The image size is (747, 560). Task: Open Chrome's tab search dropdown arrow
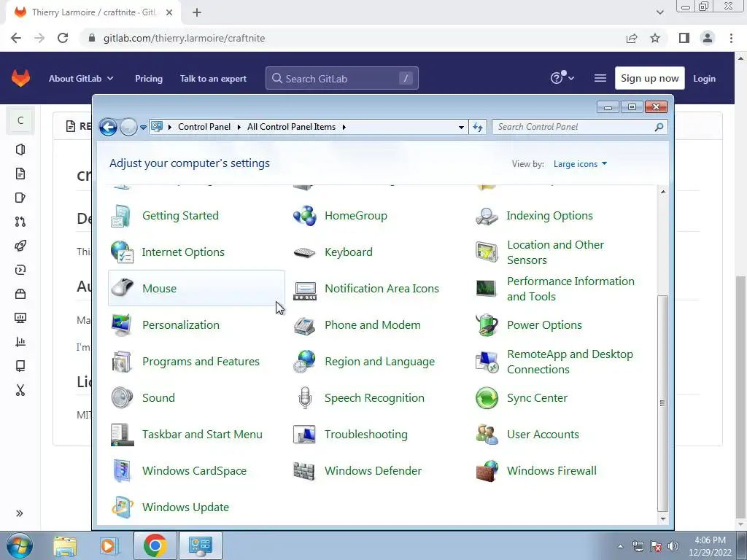point(659,12)
